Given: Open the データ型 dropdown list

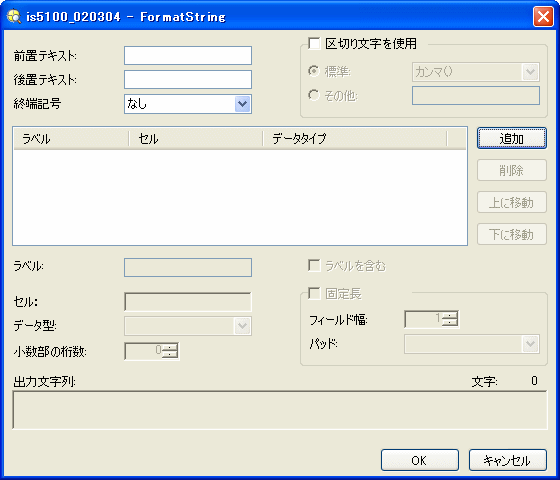Looking at the screenshot, I should pyautogui.click(x=188, y=326).
